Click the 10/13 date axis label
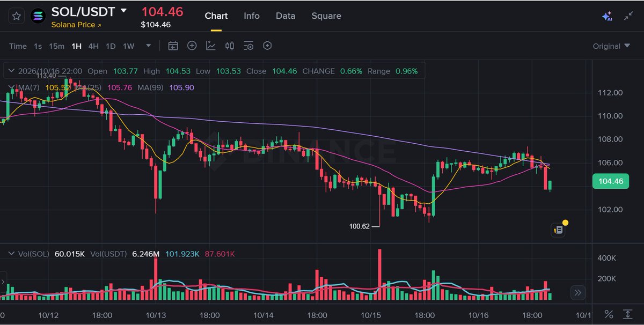Image resolution: width=644 pixels, height=325 pixels. 156,315
